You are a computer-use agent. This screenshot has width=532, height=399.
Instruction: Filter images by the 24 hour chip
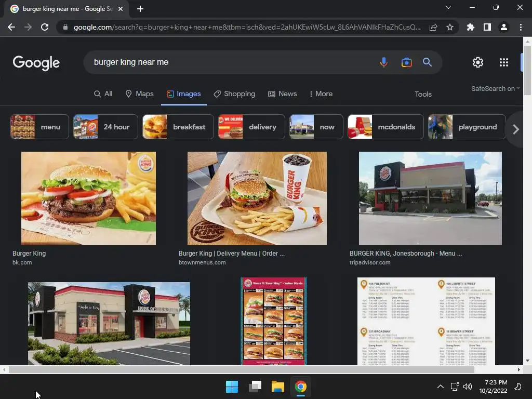(x=105, y=127)
